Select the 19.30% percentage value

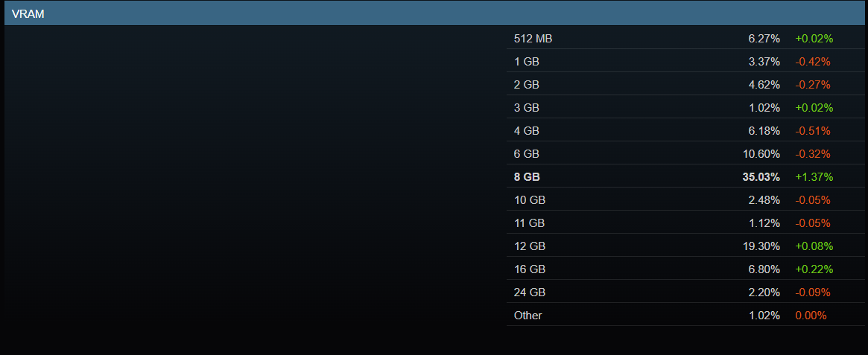point(761,246)
